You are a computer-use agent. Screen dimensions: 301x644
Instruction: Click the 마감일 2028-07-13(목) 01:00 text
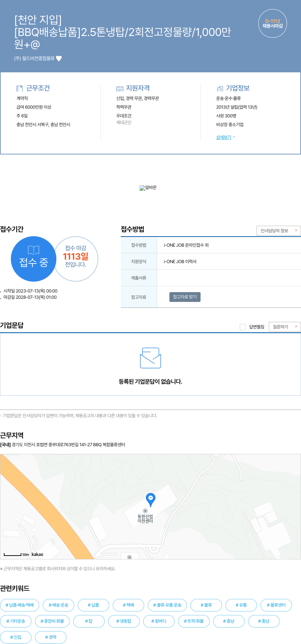[x=30, y=297]
